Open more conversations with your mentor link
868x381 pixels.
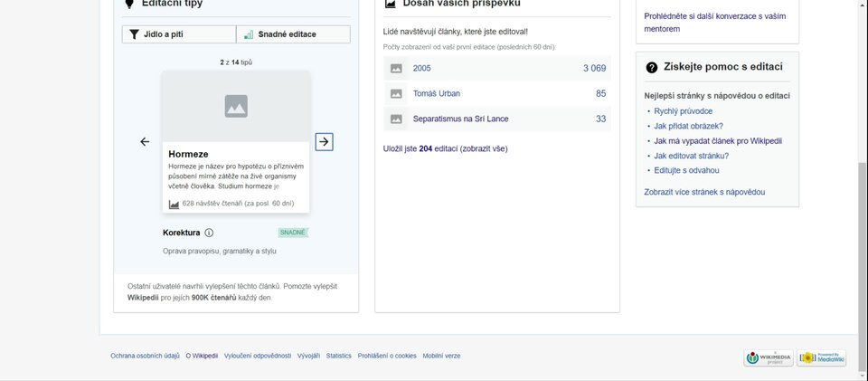(714, 22)
